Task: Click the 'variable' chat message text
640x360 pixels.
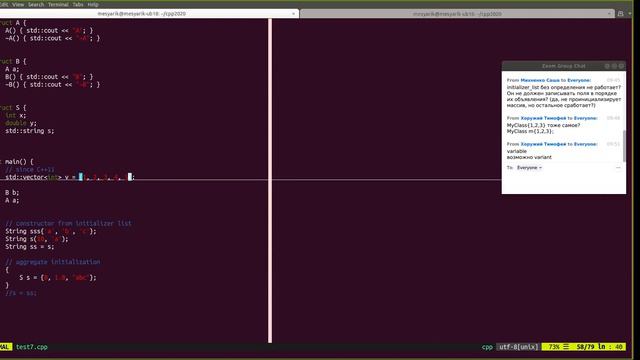Action: pyautogui.click(x=517, y=151)
